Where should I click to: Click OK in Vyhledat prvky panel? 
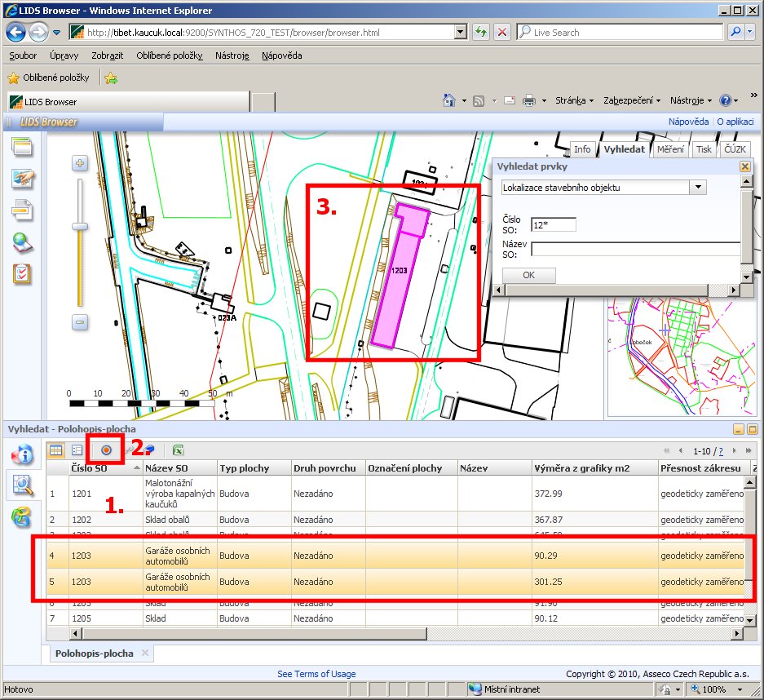tap(528, 275)
